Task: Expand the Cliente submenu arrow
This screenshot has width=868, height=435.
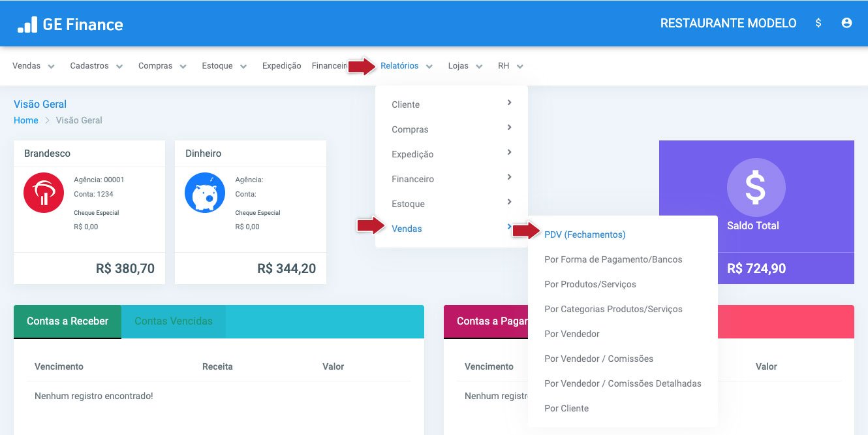Action: (x=509, y=103)
